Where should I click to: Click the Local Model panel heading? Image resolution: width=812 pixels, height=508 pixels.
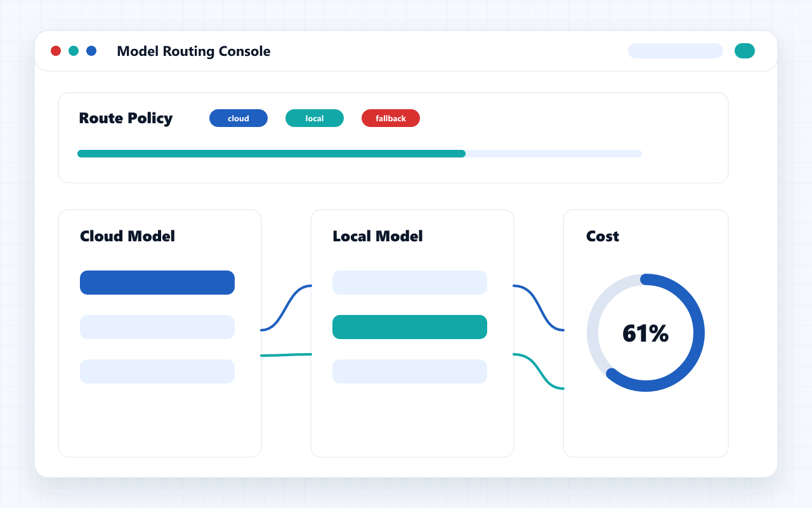(377, 236)
